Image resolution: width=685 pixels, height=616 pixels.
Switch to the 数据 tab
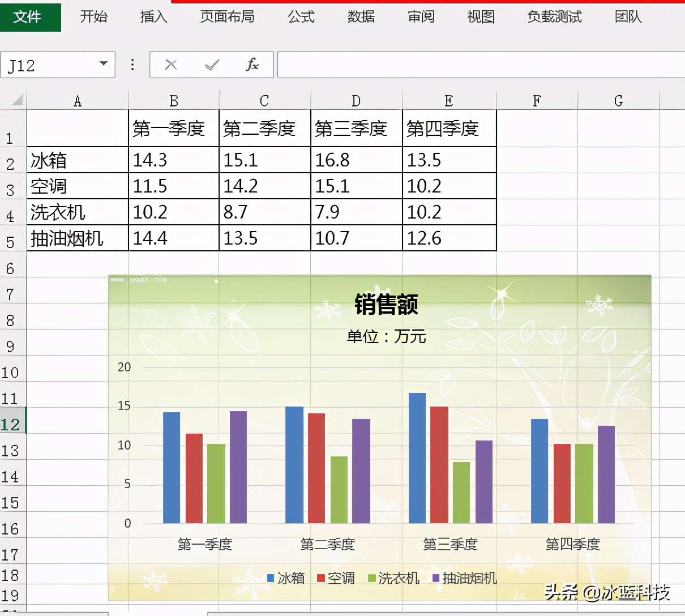coord(361,17)
